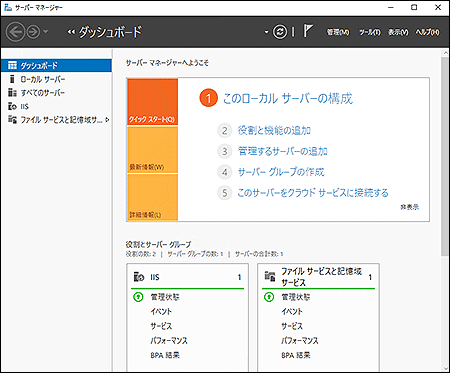The image size is (450, 373).
Task: Click the local server icon in sidebar
Action: [12, 79]
